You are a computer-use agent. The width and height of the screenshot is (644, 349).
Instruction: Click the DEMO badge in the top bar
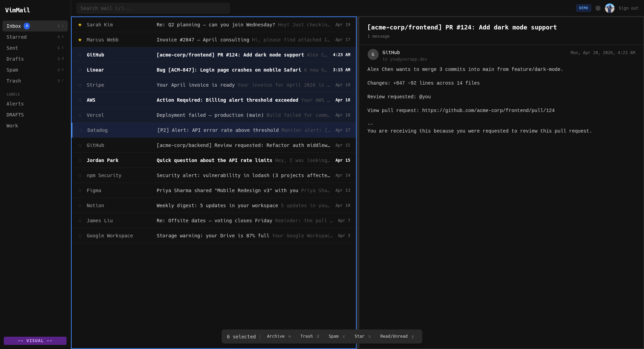point(583,8)
